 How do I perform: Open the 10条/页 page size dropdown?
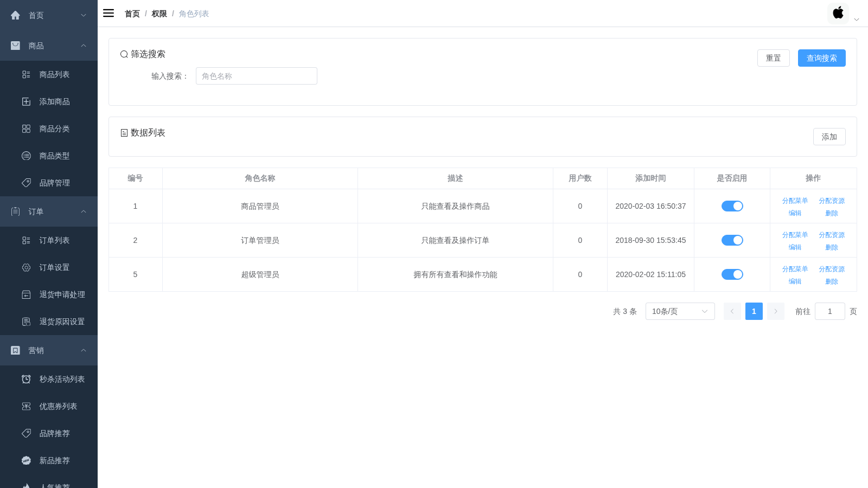(680, 311)
